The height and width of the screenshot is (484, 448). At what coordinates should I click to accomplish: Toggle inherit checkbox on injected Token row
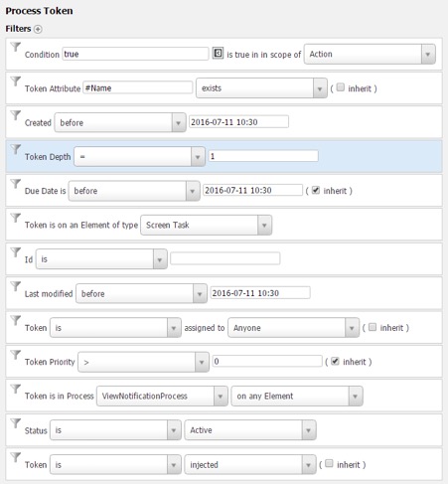329,463
